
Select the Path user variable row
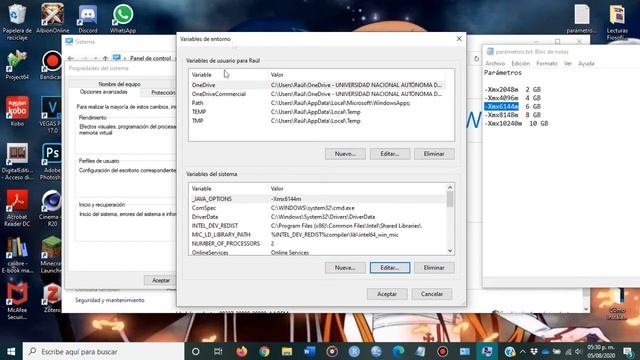point(317,103)
